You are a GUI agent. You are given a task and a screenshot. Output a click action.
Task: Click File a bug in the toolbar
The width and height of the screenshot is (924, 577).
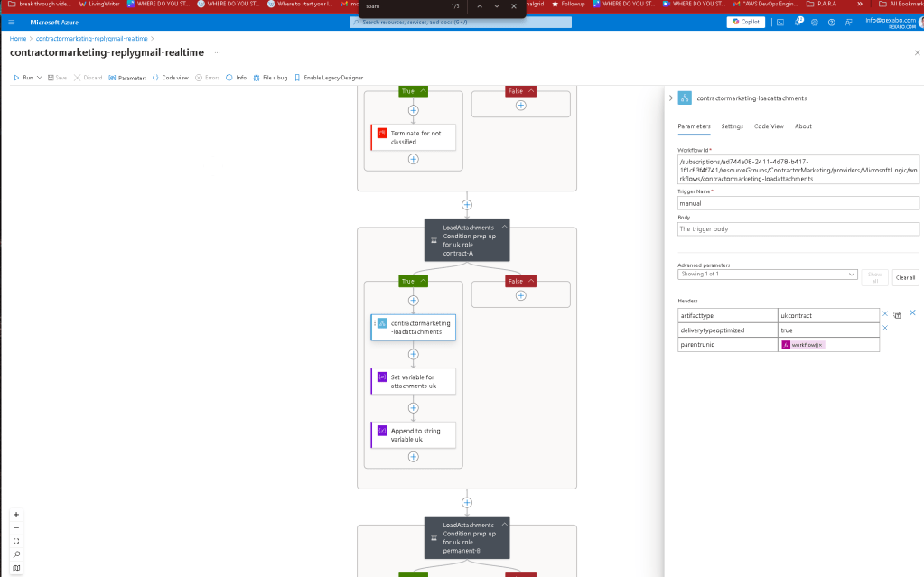270,78
